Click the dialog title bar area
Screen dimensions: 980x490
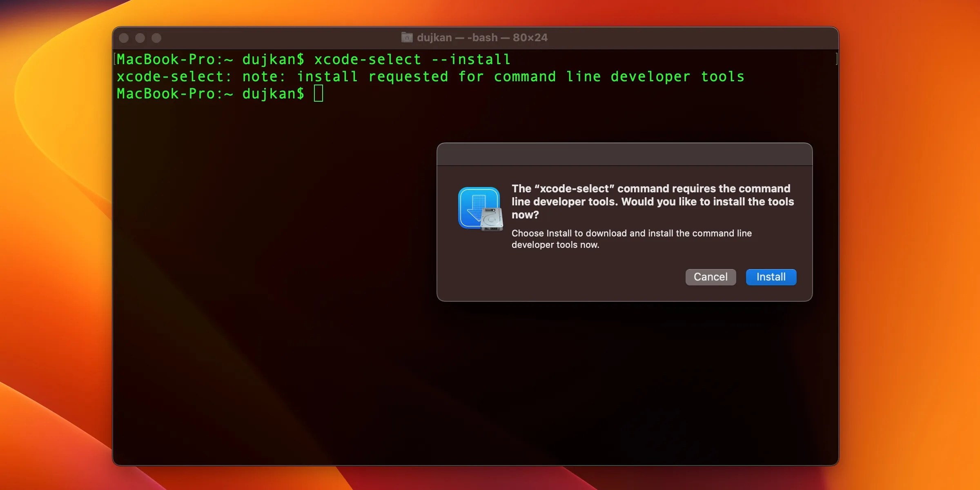click(x=624, y=154)
